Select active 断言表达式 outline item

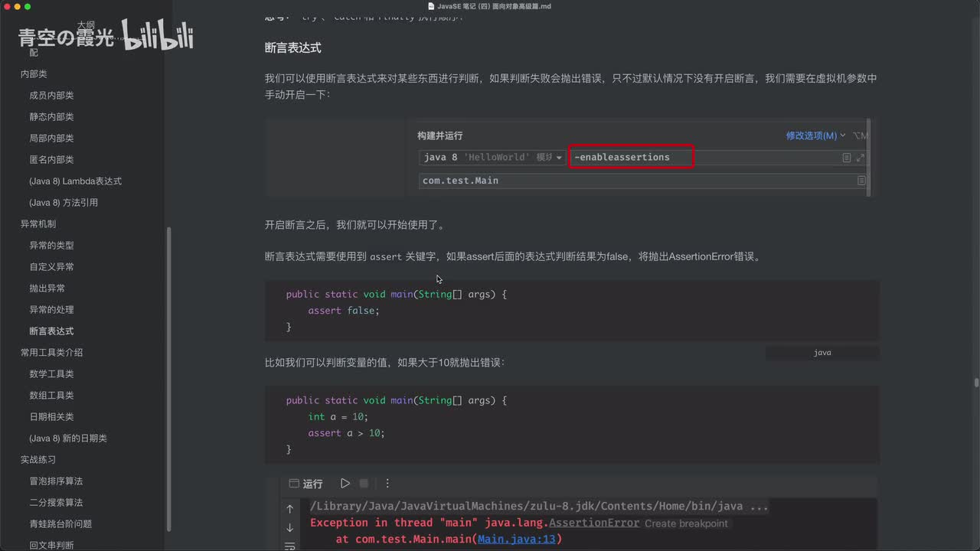point(51,331)
